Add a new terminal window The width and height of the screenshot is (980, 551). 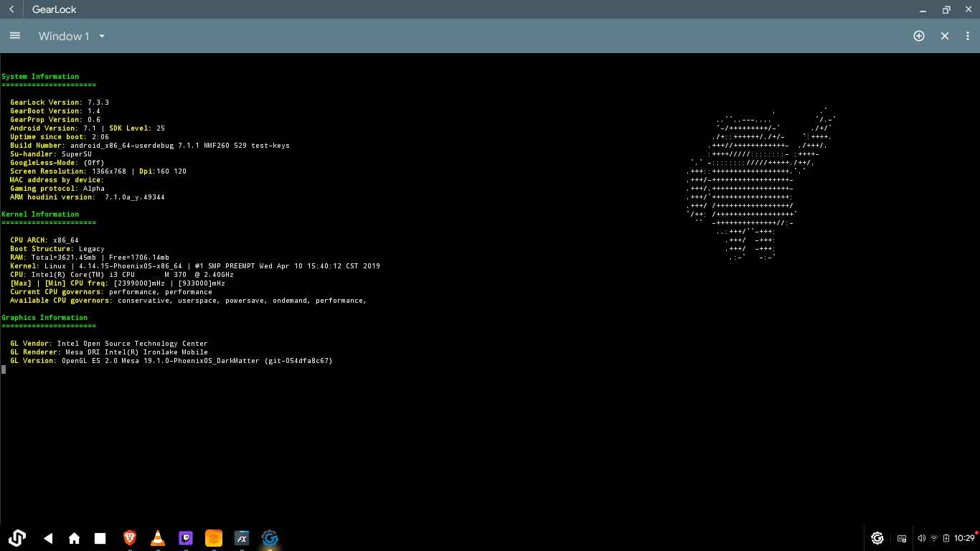tap(918, 36)
